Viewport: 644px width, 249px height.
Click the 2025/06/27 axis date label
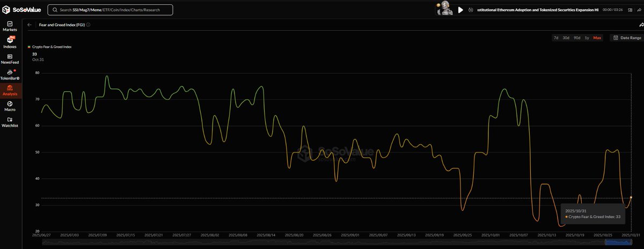point(41,235)
